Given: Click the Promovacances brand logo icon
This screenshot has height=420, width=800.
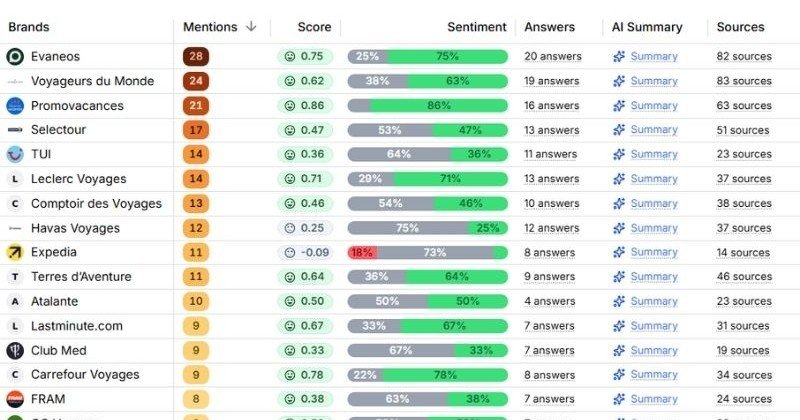Looking at the screenshot, I should (15, 105).
